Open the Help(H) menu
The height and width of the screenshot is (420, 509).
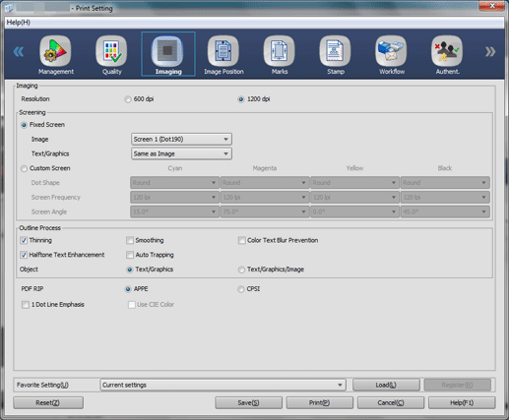click(19, 23)
